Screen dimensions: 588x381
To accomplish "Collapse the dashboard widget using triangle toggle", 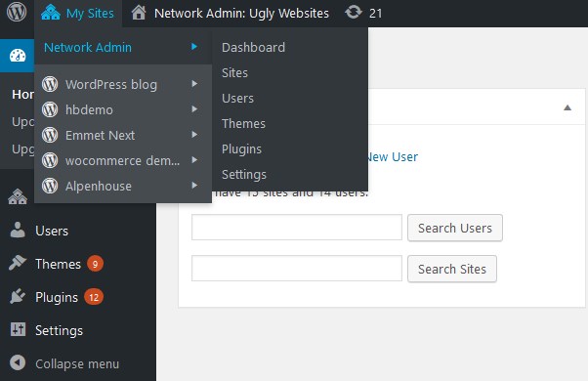I will (x=567, y=107).
